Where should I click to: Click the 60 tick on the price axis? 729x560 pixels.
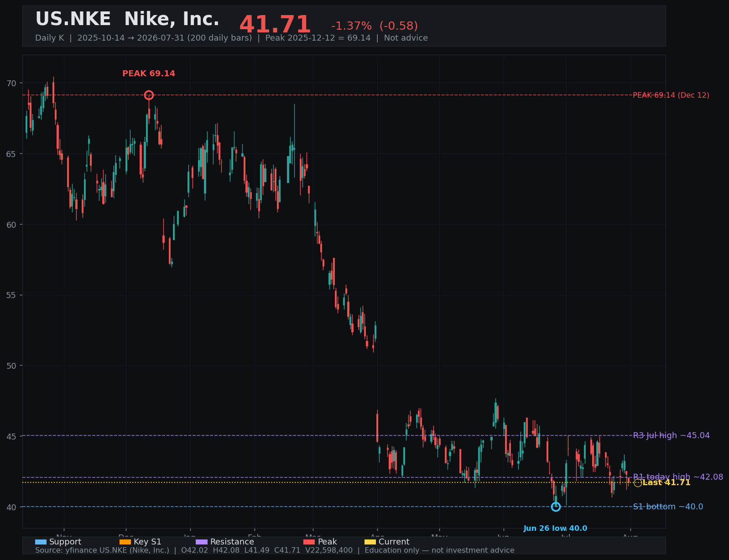point(11,225)
